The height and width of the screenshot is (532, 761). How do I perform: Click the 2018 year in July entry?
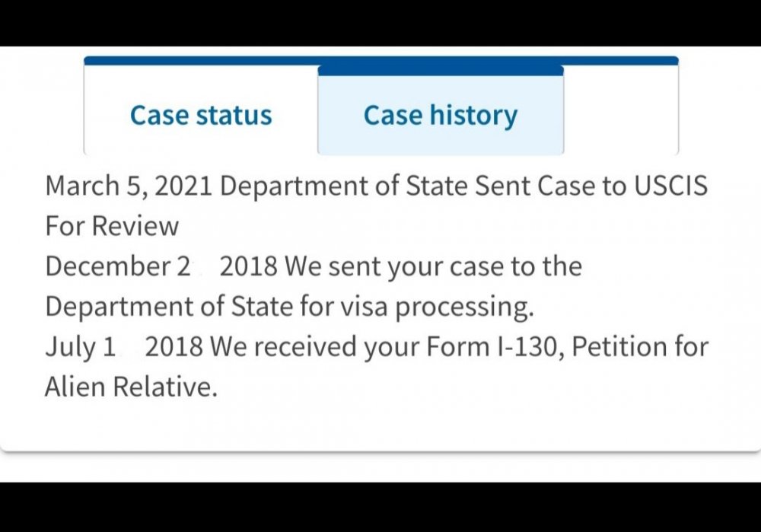click(176, 347)
